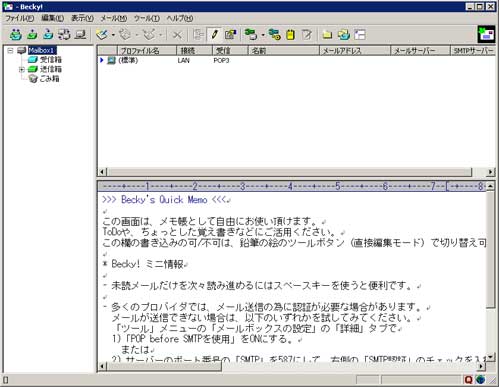This screenshot has width=500, height=387.
Task: Open the メール(M) menu
Action: pyautogui.click(x=113, y=18)
